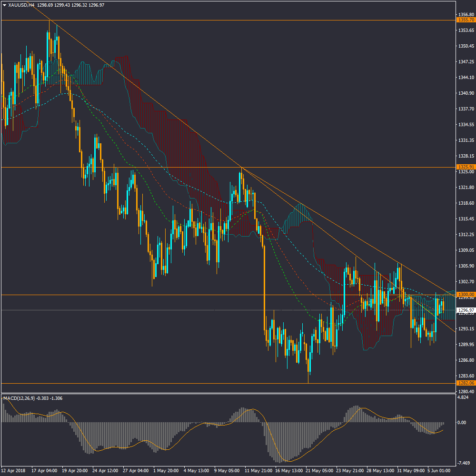Click the 16 May 13:00 time label
The height and width of the screenshot is (476, 476).
(x=289, y=470)
